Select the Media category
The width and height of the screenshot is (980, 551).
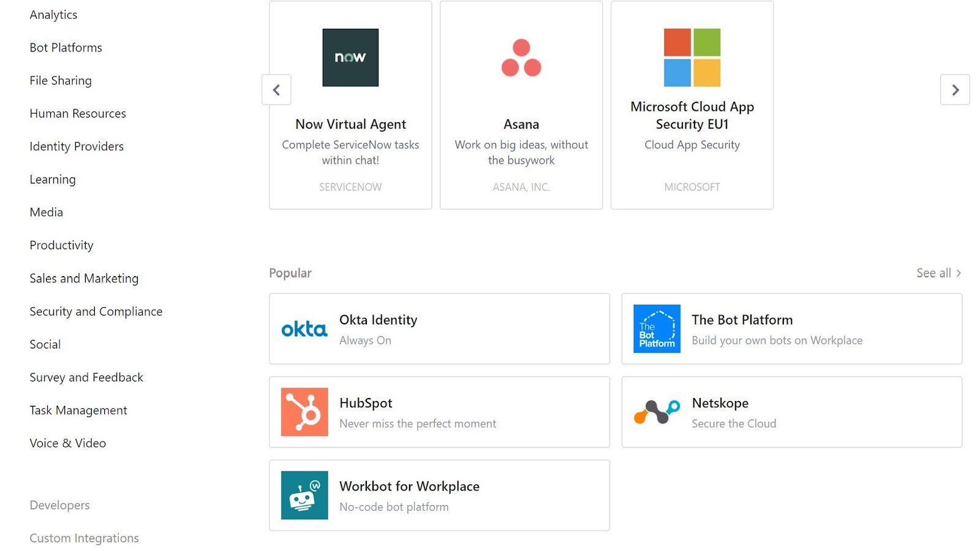47,212
